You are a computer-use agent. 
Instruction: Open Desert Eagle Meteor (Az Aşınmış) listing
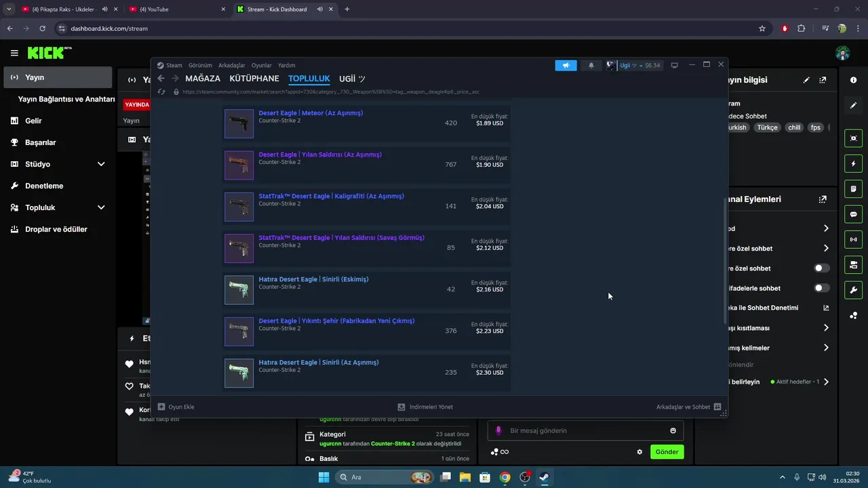coord(366,123)
